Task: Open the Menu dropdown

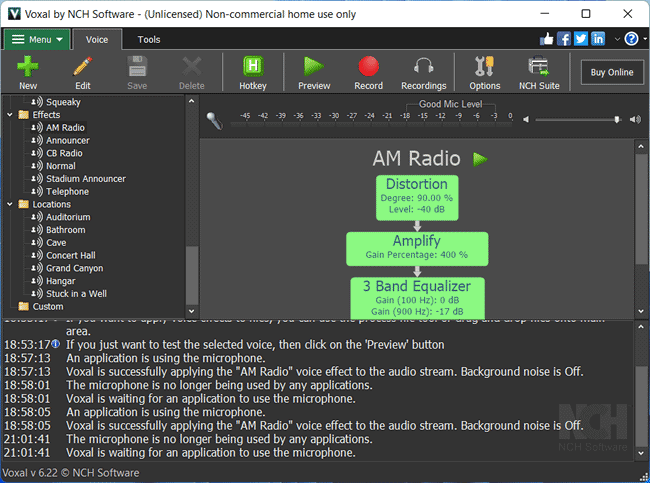Action: (x=37, y=39)
